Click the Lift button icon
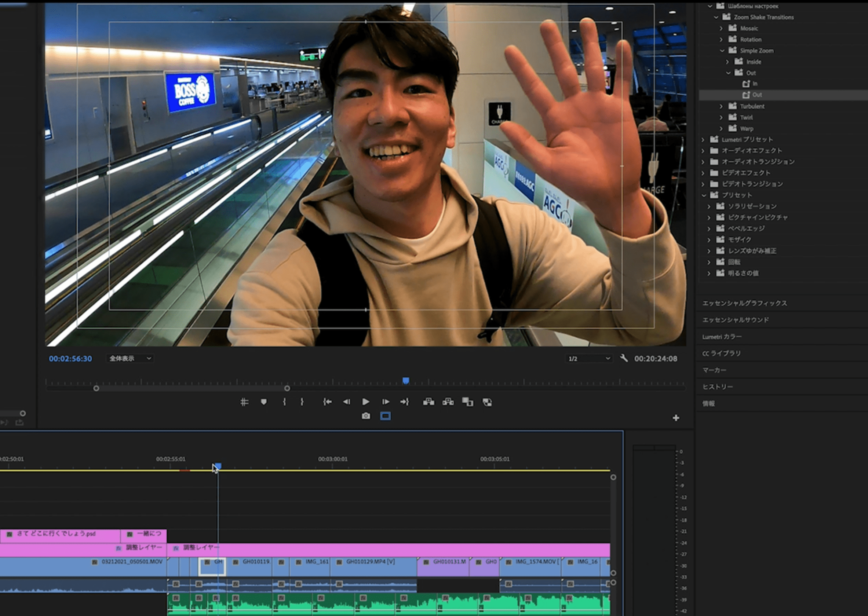Viewport: 868px width, 616px height. tap(428, 402)
